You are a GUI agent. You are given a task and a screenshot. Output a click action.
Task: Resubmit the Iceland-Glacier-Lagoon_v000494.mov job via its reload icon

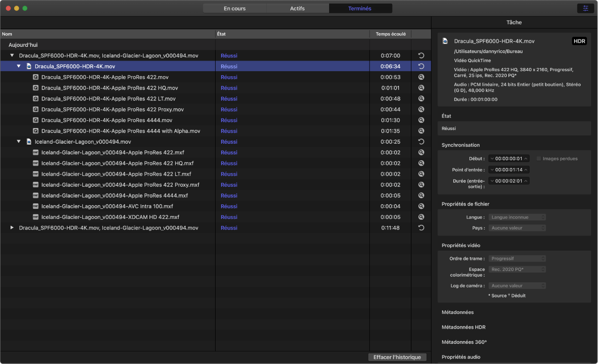coord(421,142)
